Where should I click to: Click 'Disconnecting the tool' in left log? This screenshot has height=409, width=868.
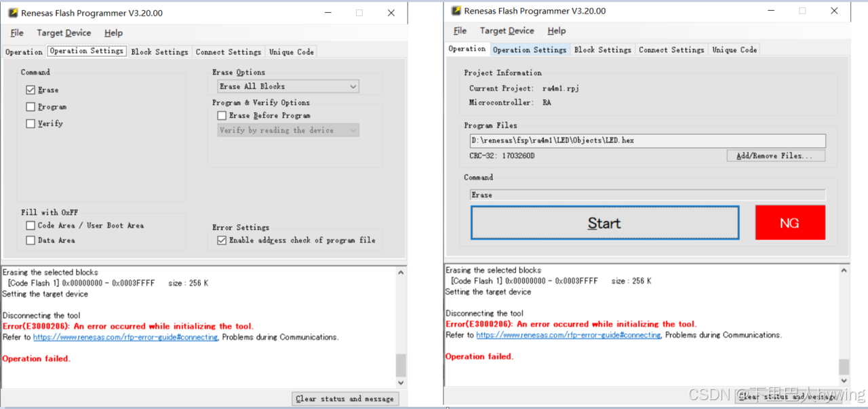41,315
